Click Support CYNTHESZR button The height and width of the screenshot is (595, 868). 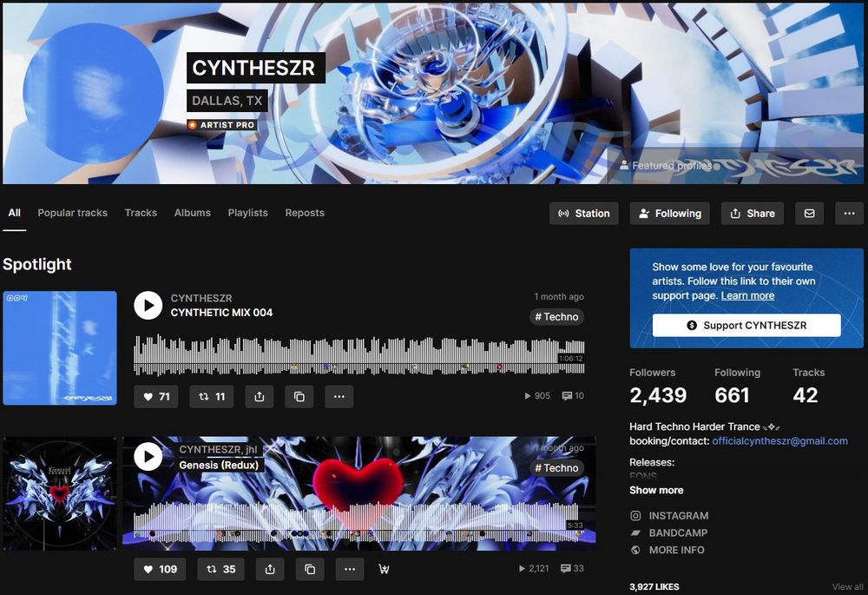(x=746, y=325)
